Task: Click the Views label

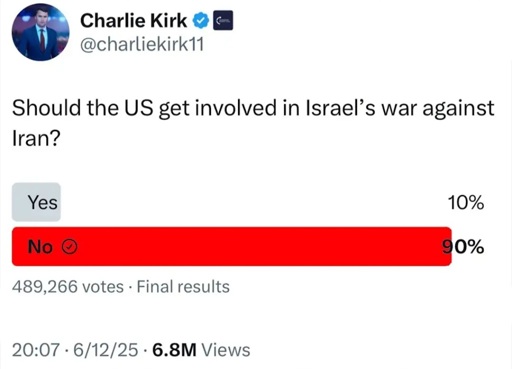Action: [x=226, y=350]
